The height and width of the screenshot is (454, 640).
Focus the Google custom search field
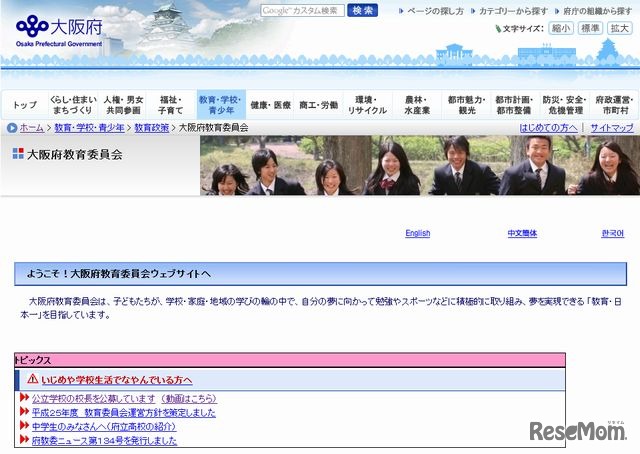pyautogui.click(x=302, y=11)
